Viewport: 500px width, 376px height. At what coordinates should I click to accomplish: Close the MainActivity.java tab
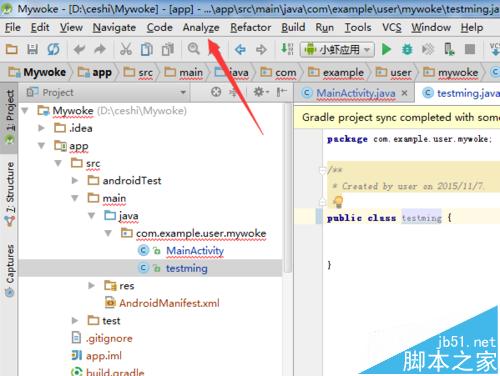pyautogui.click(x=404, y=93)
